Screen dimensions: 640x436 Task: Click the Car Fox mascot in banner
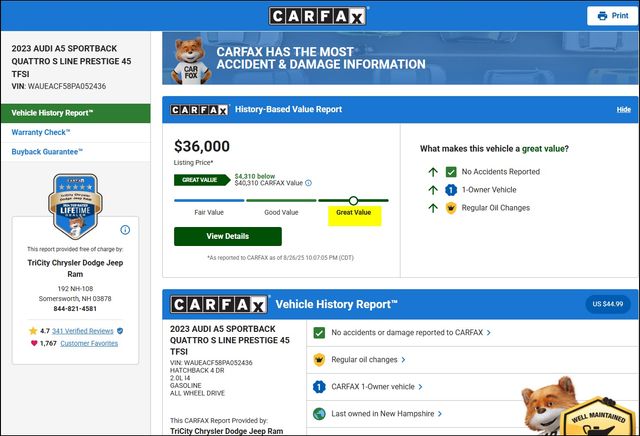point(191,60)
